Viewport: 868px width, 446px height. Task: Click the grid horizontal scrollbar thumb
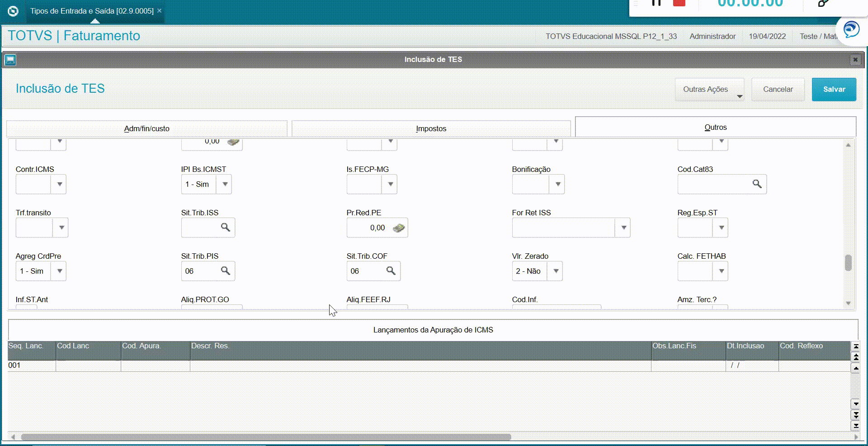[x=266, y=437]
